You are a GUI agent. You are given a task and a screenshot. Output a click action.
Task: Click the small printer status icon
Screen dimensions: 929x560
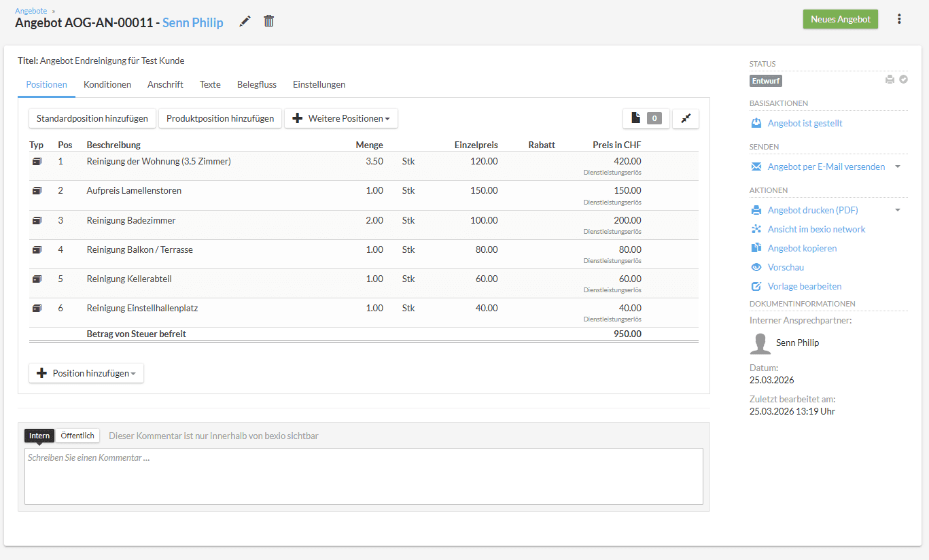[890, 80]
